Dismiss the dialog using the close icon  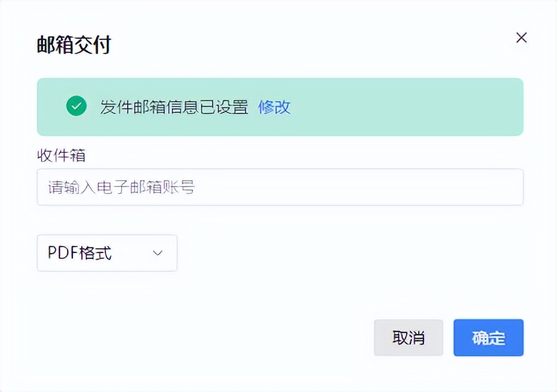(521, 38)
